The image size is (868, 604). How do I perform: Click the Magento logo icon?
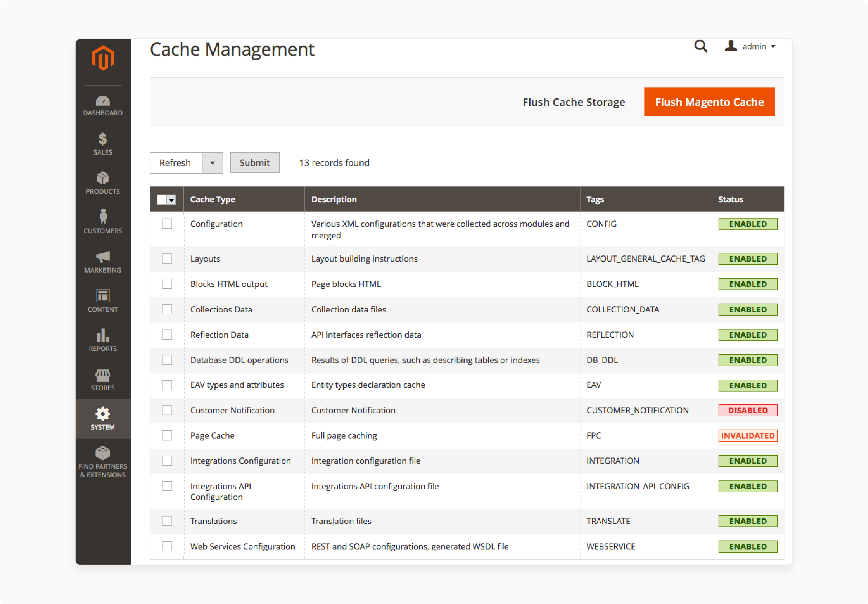point(103,58)
